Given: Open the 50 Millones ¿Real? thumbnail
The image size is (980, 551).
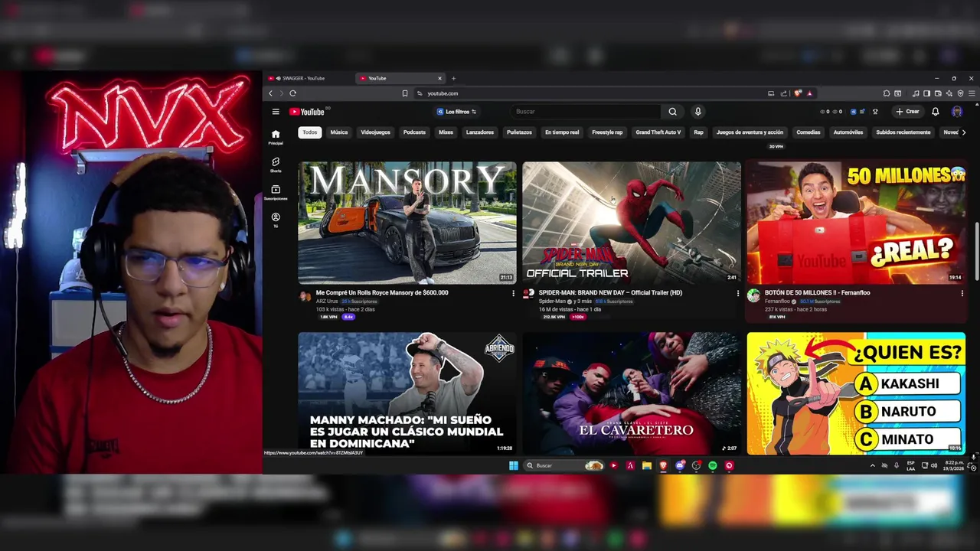Looking at the screenshot, I should [856, 223].
